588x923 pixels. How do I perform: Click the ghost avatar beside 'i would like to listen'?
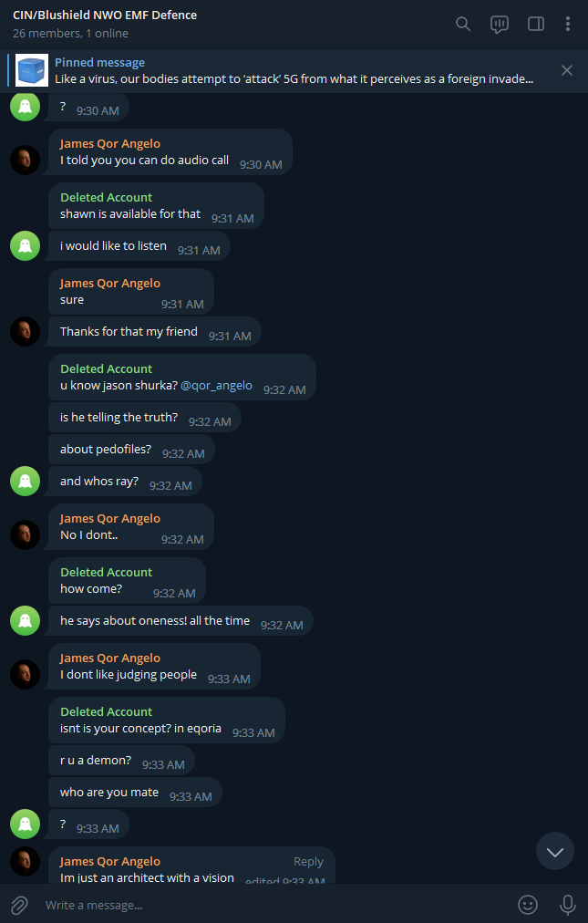click(x=26, y=245)
